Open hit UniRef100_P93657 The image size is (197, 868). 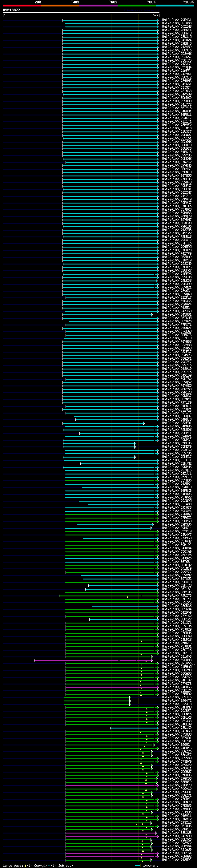coord(177,57)
